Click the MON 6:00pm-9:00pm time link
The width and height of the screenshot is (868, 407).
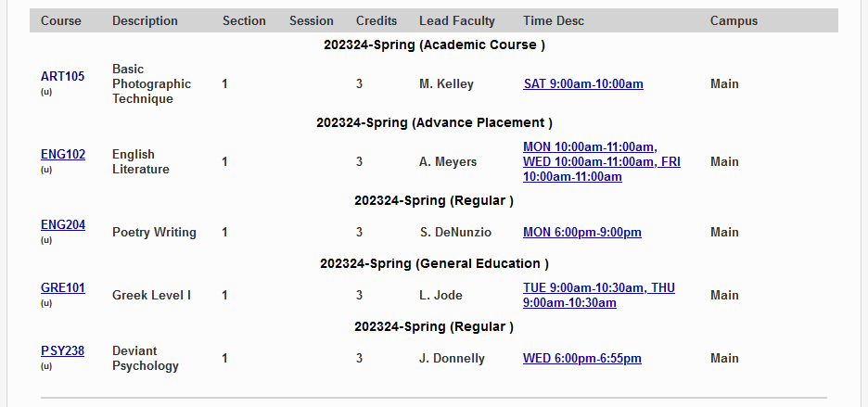(x=581, y=232)
